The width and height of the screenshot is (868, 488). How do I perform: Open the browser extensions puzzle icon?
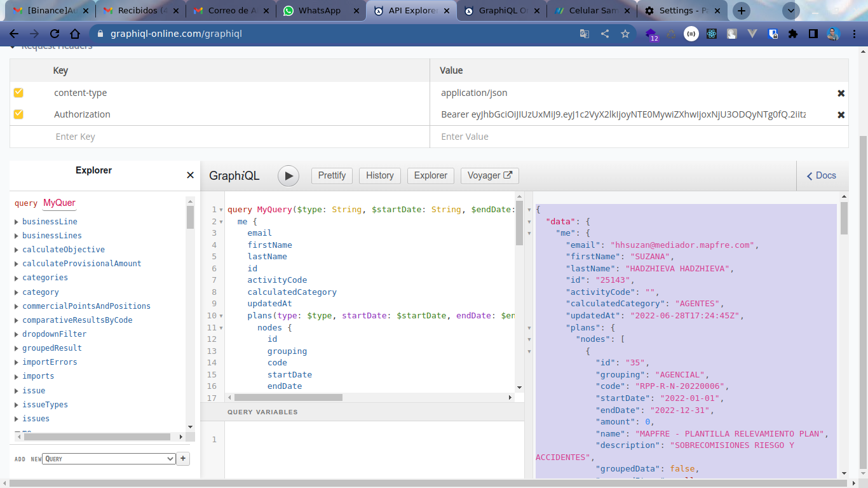pos(792,34)
